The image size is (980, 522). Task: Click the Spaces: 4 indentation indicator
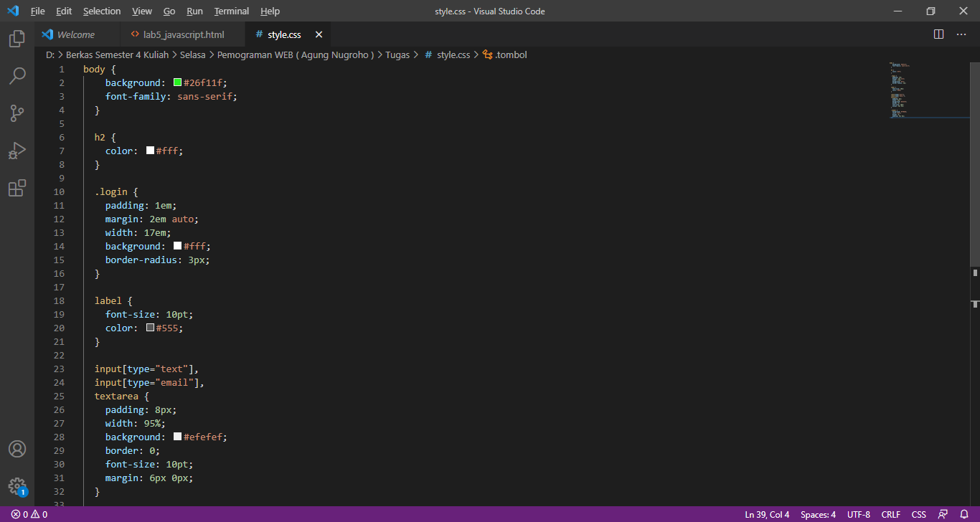(817, 514)
